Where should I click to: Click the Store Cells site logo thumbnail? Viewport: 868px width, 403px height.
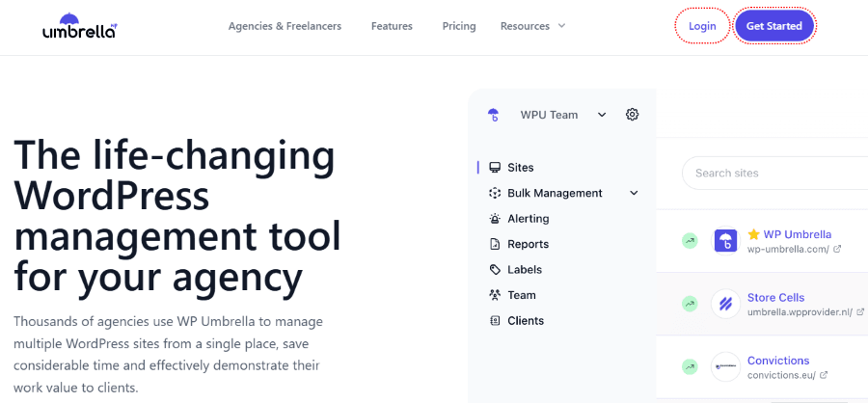[x=725, y=304]
